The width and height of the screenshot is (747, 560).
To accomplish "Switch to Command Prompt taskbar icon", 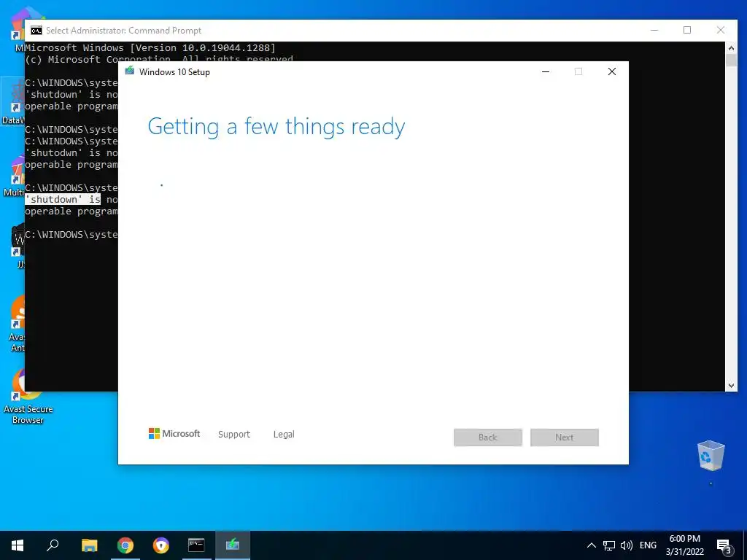I will pos(196,545).
